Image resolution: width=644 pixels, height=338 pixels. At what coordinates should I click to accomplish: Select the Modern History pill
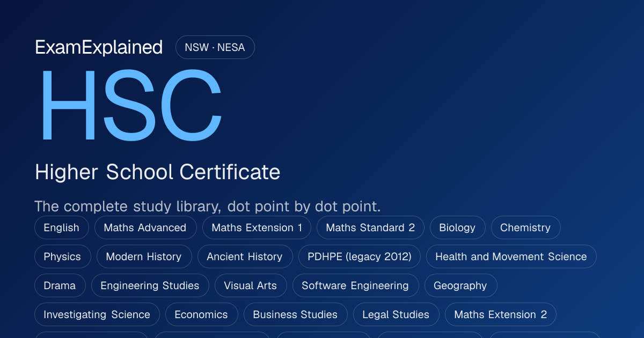pyautogui.click(x=144, y=256)
